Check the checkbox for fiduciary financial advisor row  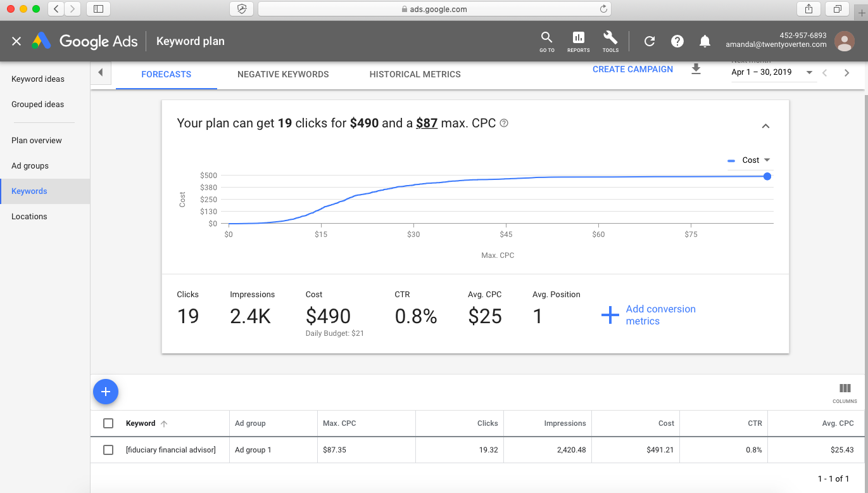tap(108, 450)
